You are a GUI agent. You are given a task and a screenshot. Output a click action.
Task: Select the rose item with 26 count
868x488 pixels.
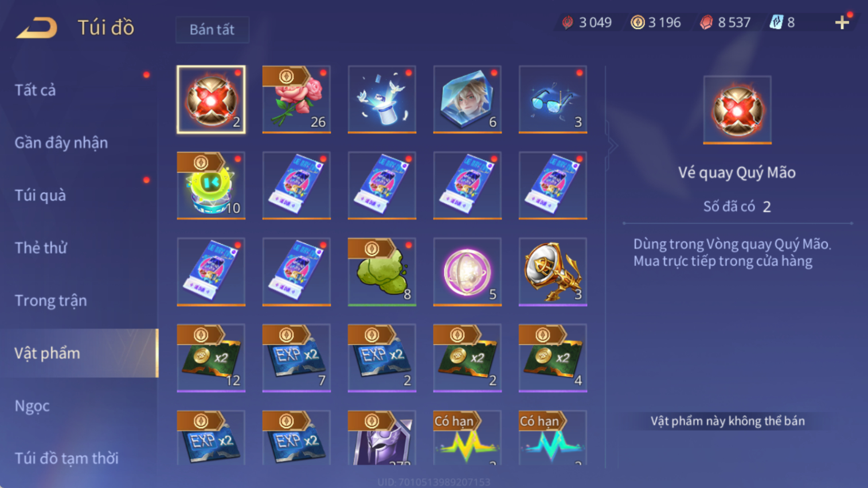[296, 100]
